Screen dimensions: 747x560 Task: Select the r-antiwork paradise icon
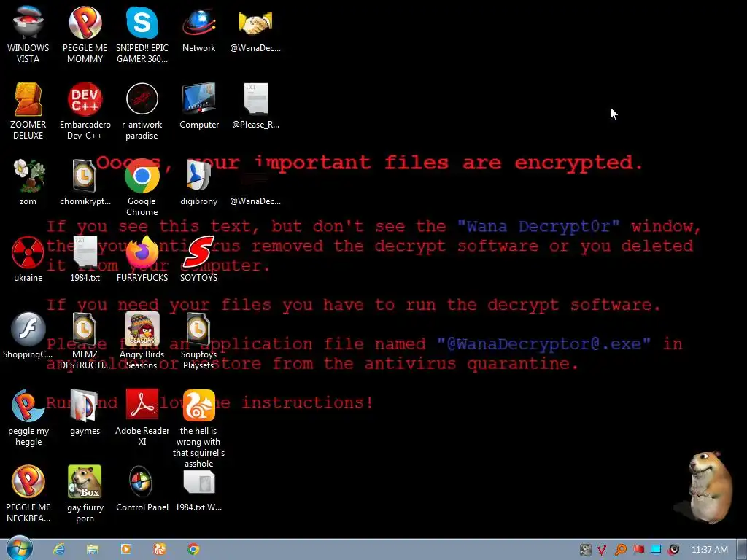(142, 111)
